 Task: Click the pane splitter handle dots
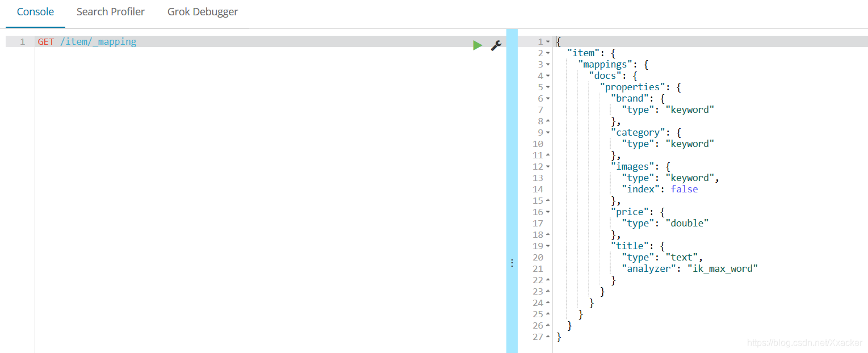512,263
